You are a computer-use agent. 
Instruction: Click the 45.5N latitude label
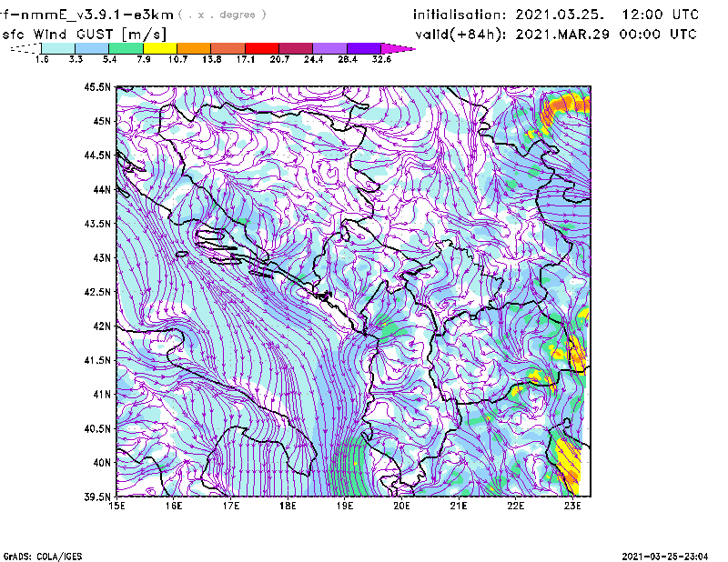97,86
